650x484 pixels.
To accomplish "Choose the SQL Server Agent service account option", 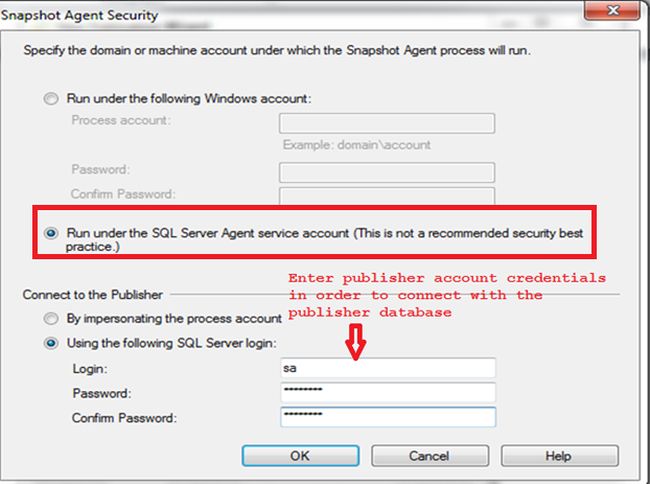I will point(50,233).
